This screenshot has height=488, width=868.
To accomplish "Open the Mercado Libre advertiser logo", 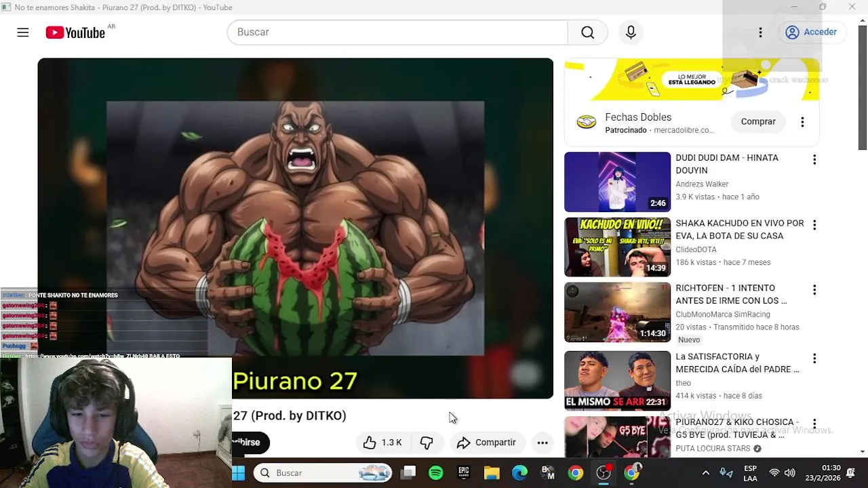I will (x=586, y=122).
